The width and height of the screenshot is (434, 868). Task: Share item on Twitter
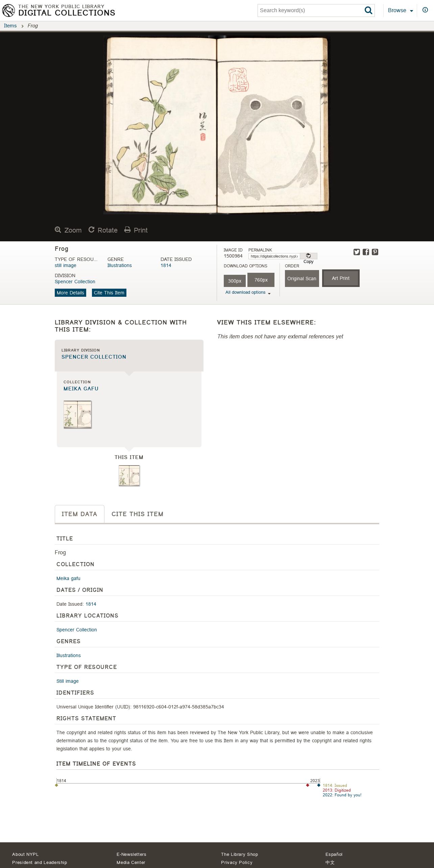pyautogui.click(x=357, y=252)
